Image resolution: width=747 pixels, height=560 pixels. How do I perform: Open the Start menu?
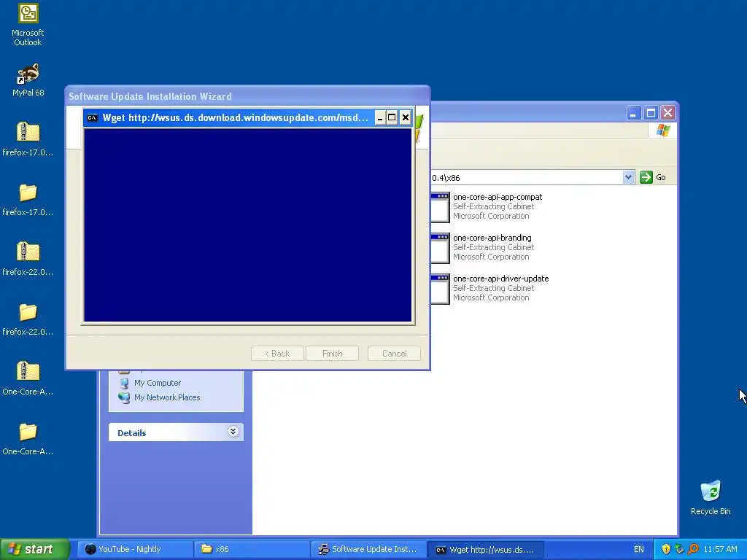[x=35, y=549]
